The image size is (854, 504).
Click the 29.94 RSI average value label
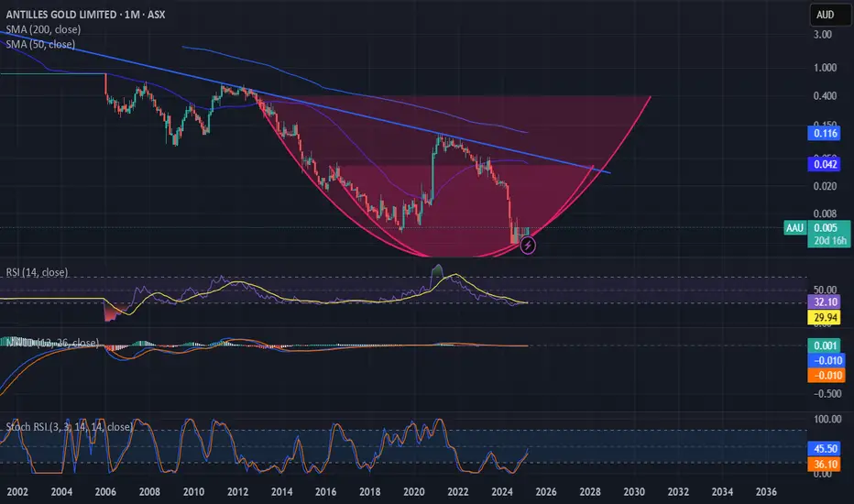[x=825, y=317]
